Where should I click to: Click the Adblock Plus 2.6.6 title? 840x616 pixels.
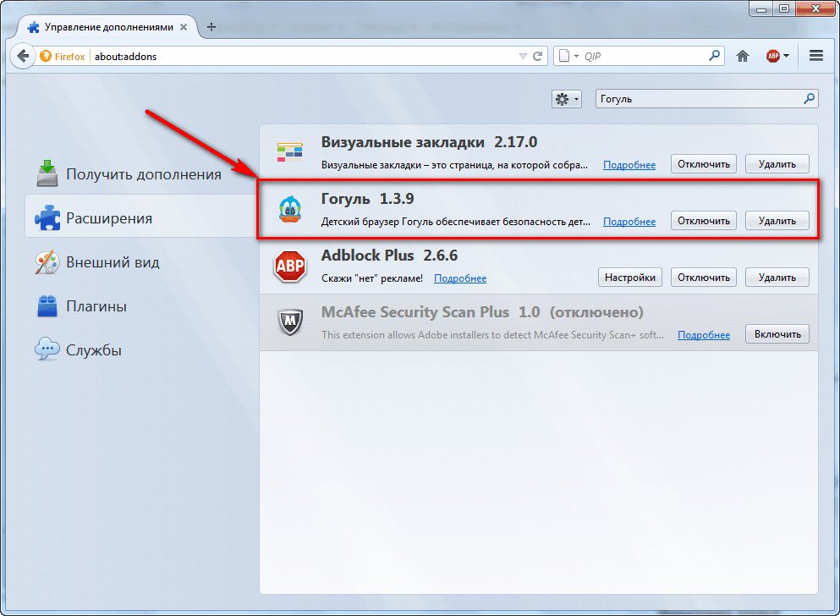[x=389, y=256]
